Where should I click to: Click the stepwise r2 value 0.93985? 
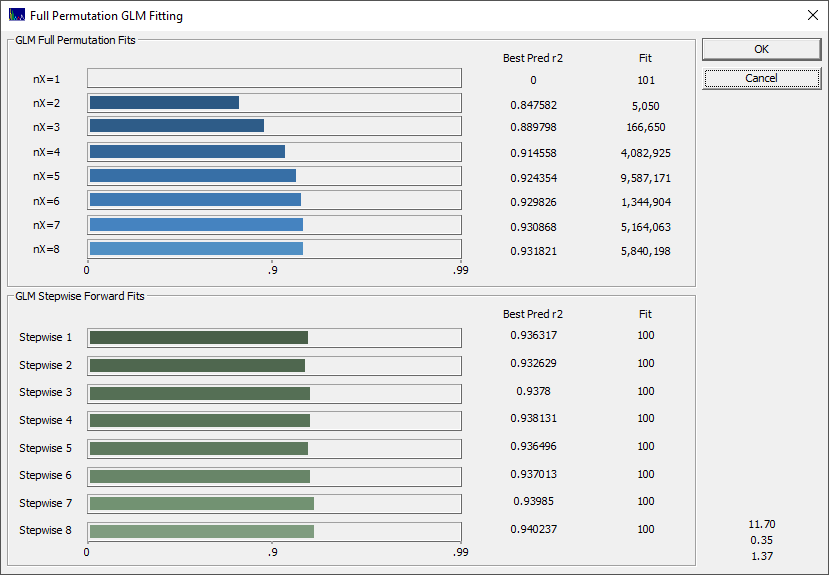click(x=533, y=501)
